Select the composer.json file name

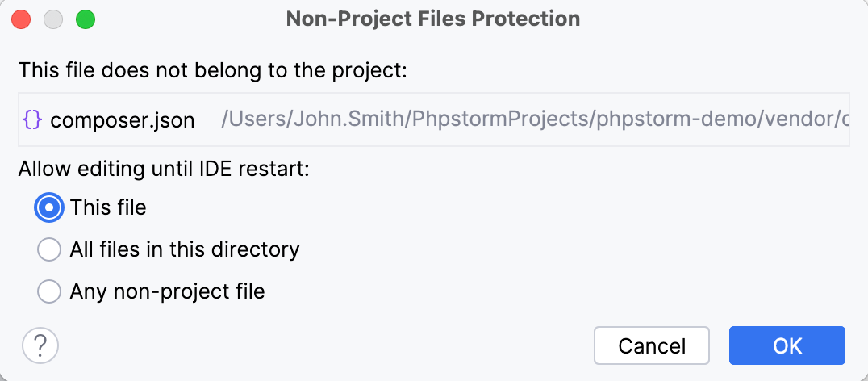click(122, 121)
